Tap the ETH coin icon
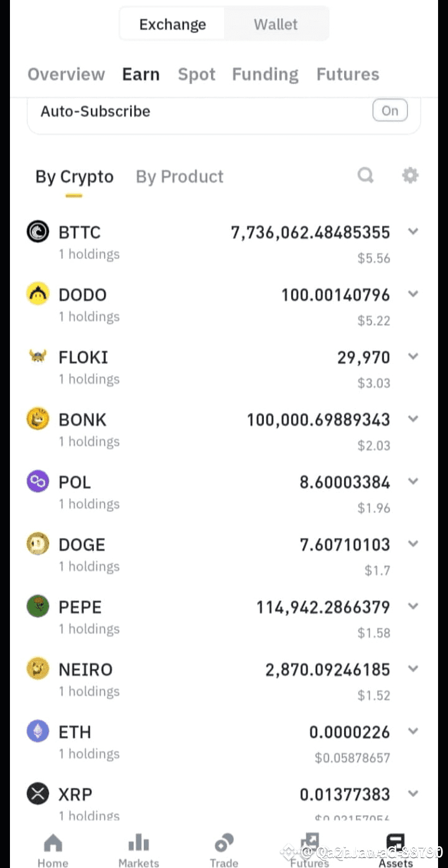 pyautogui.click(x=38, y=732)
